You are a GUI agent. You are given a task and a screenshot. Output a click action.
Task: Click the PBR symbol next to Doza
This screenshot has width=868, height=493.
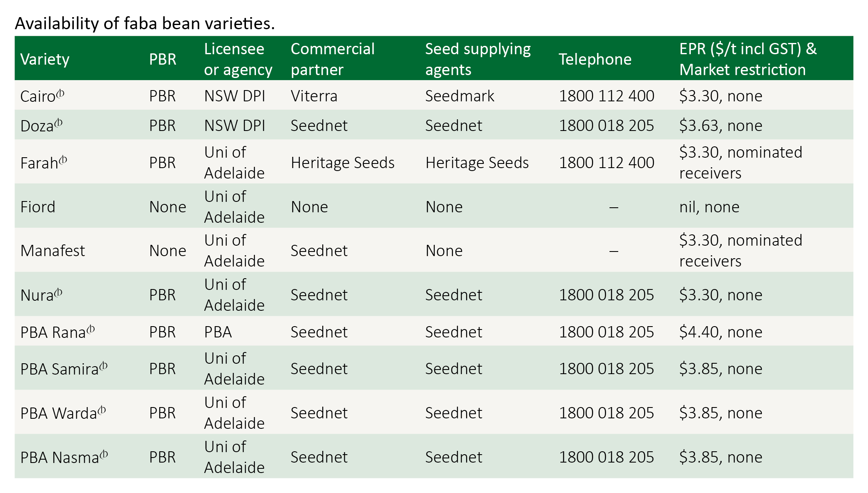[x=58, y=123]
